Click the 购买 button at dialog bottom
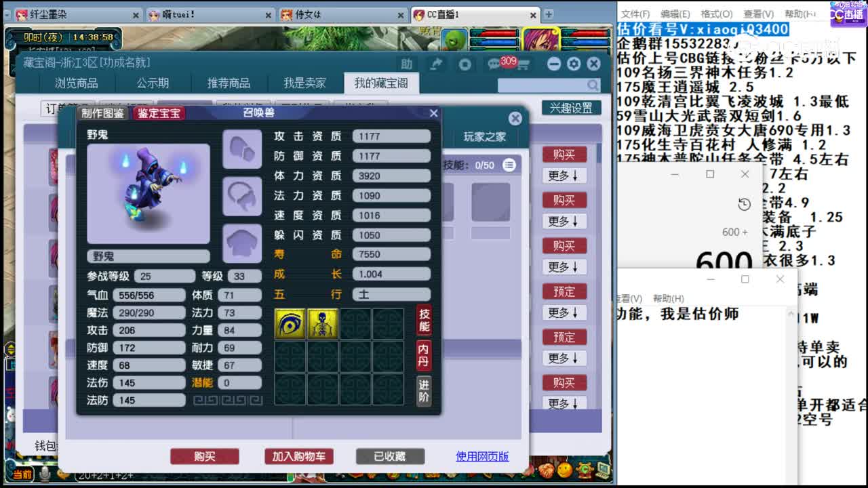This screenshot has width=868, height=488. 204,456
